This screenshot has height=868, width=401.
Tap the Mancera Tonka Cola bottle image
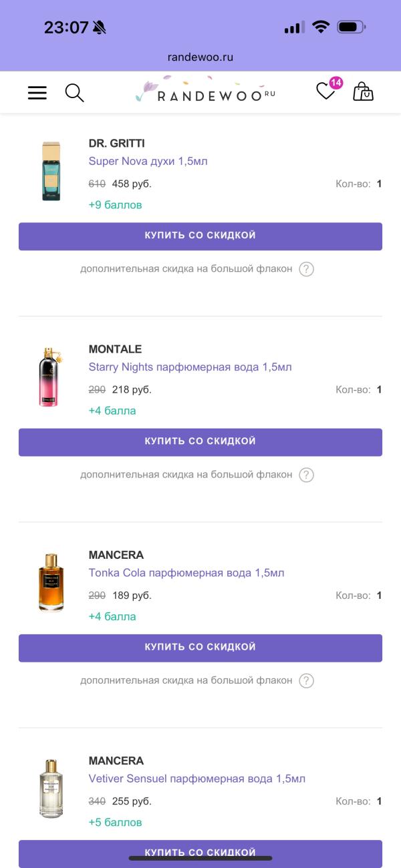point(51,583)
